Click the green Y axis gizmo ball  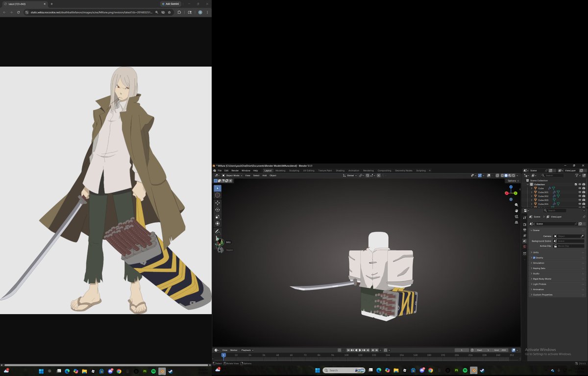tap(515, 193)
